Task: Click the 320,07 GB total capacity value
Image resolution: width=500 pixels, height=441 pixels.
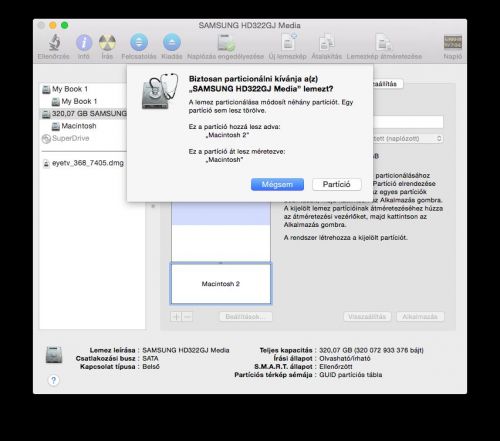Action: coord(371,350)
